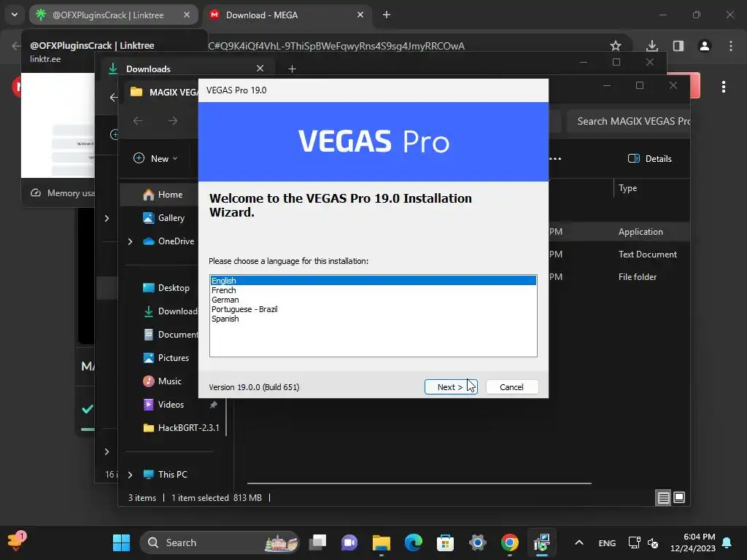The image size is (747, 560).
Task: Toggle the Explorer Details pane
Action: (649, 158)
